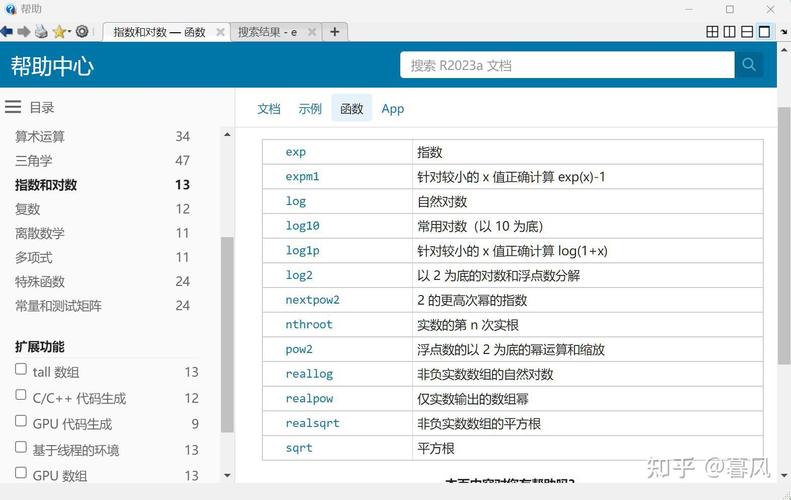Click the 搜索 R2023a 文档 search field
The image size is (791, 500).
(x=567, y=65)
